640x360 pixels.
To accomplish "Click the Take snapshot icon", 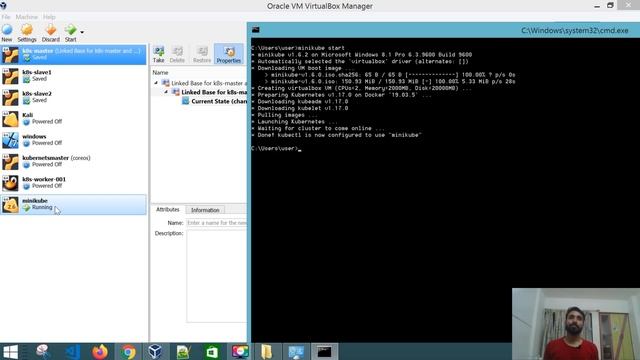I will coord(158,51).
